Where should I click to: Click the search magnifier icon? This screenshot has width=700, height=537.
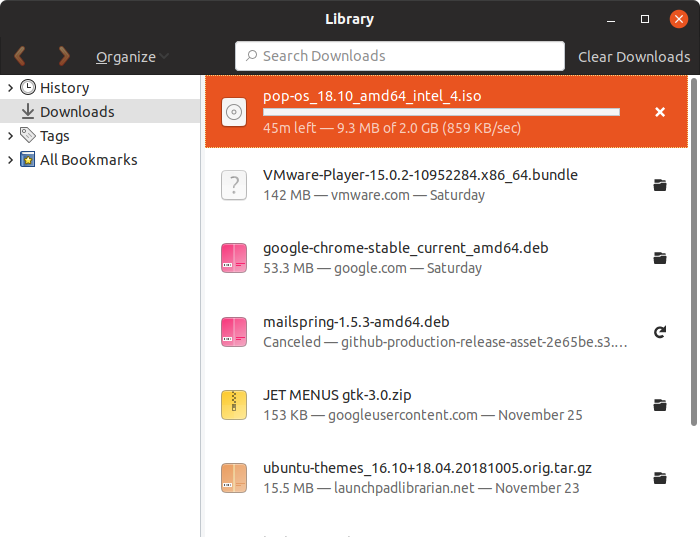pos(251,56)
